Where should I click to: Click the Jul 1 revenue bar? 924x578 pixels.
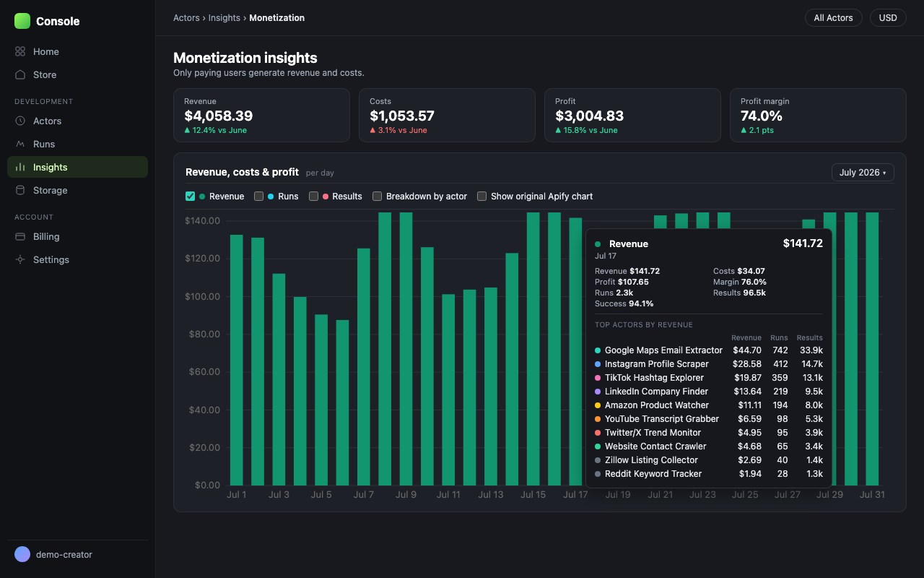pos(236,360)
